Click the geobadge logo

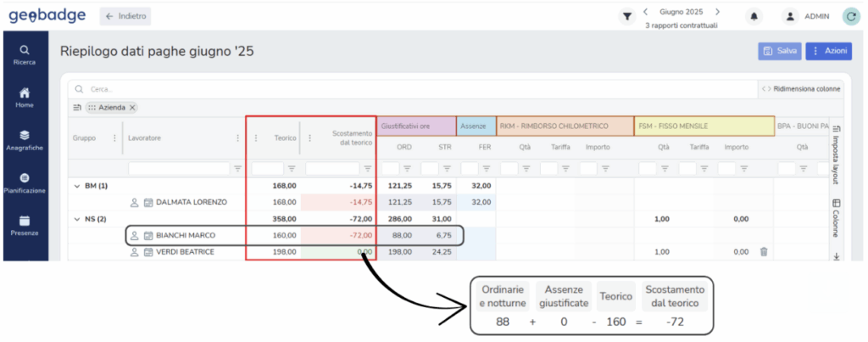click(47, 16)
